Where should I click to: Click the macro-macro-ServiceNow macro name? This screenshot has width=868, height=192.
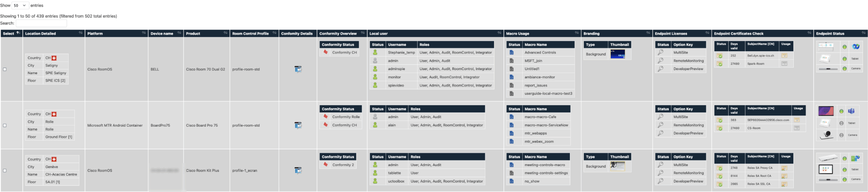click(x=546, y=125)
